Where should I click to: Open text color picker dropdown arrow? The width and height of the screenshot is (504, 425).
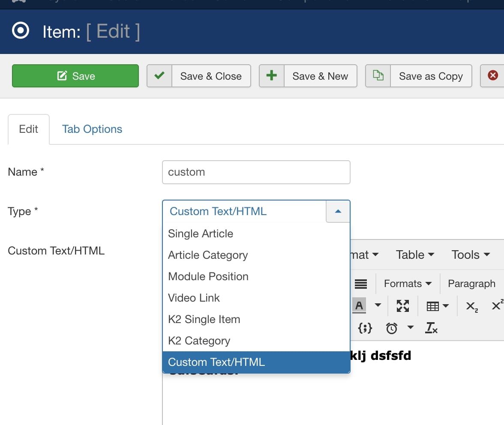click(x=378, y=305)
